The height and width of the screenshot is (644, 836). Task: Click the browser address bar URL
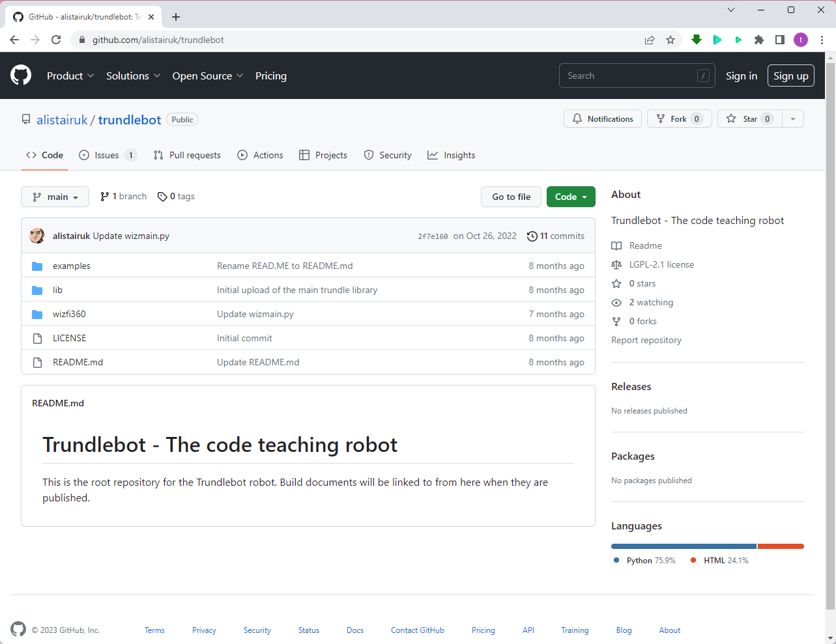click(158, 40)
